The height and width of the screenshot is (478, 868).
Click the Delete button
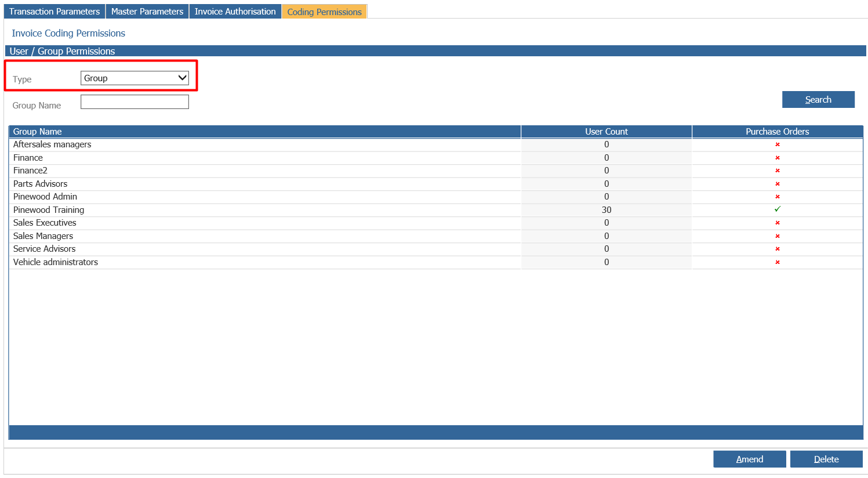coord(826,459)
